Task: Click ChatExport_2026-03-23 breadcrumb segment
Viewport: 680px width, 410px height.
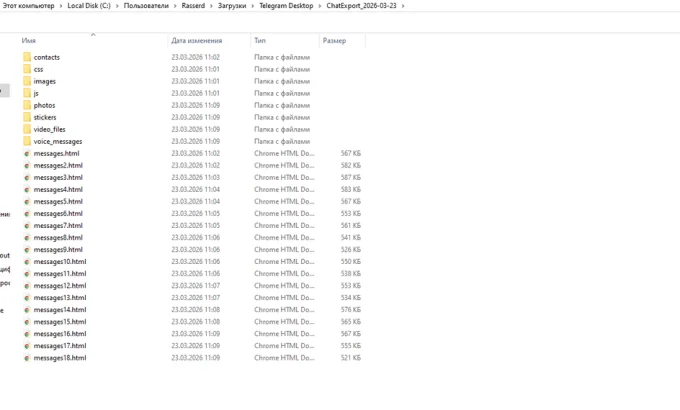Action: point(361,6)
